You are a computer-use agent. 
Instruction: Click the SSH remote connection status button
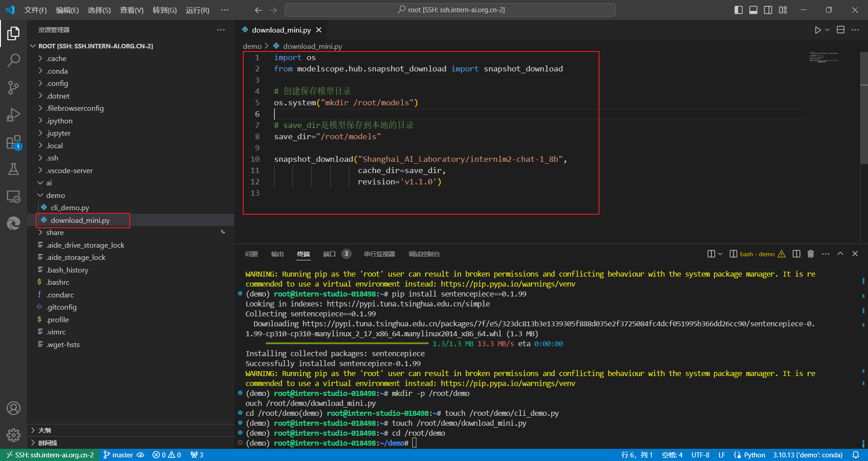click(50, 455)
